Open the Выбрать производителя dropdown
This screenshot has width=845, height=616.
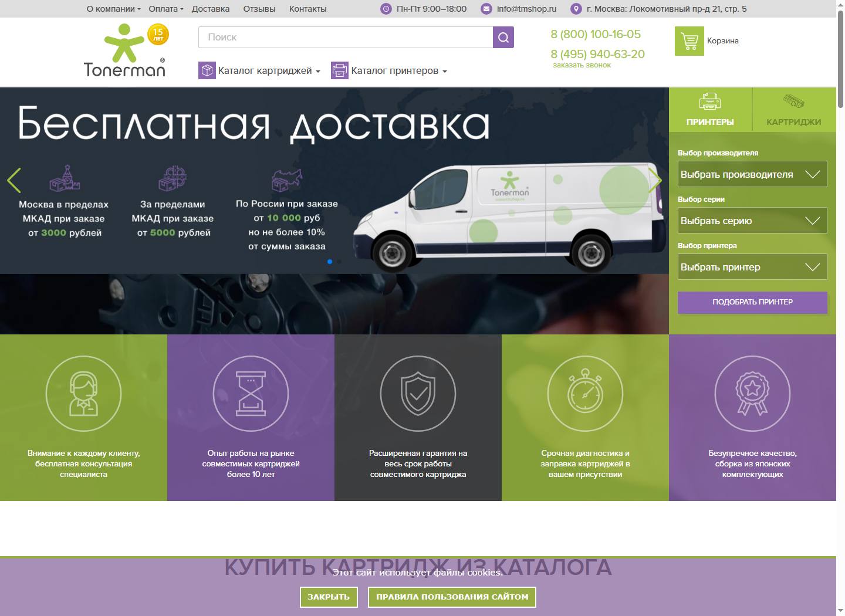point(752,174)
